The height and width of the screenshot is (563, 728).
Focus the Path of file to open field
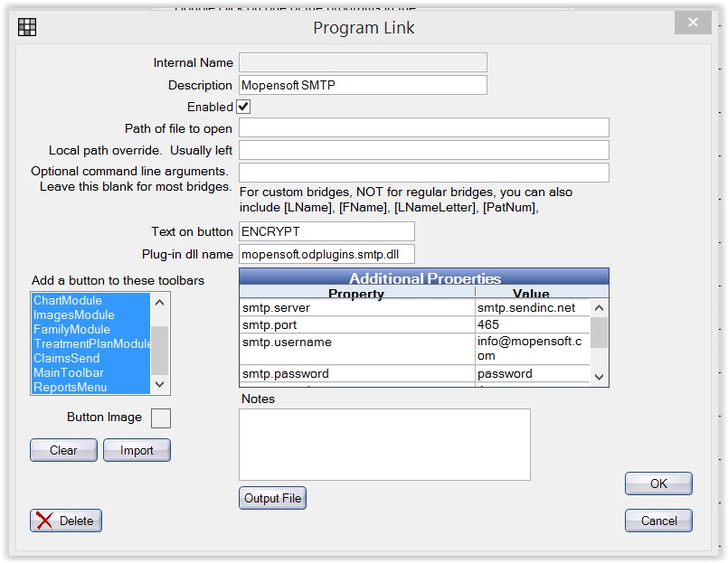[x=424, y=127]
